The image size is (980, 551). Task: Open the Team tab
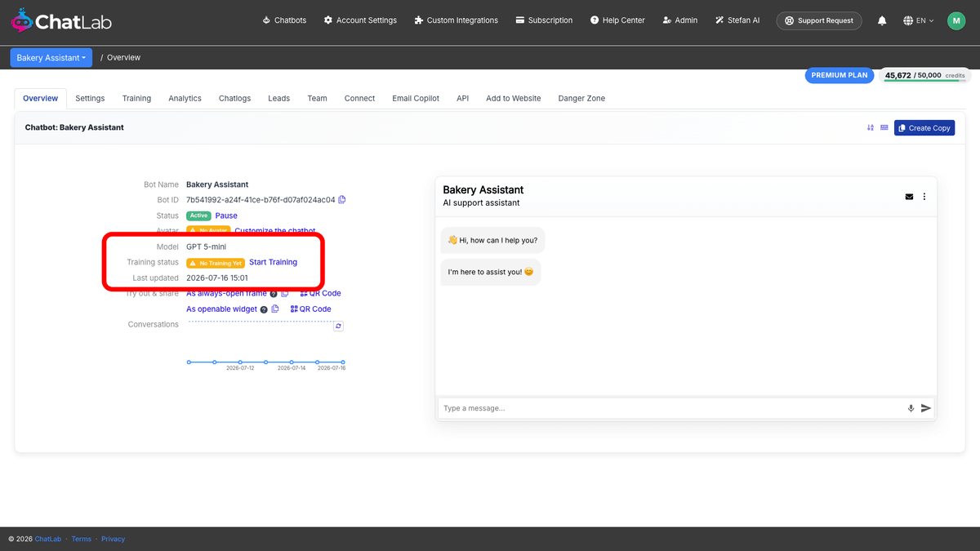point(317,98)
